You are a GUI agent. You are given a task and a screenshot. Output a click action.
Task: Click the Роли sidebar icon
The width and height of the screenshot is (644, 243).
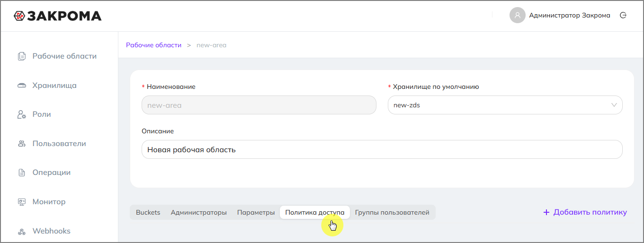pos(22,114)
